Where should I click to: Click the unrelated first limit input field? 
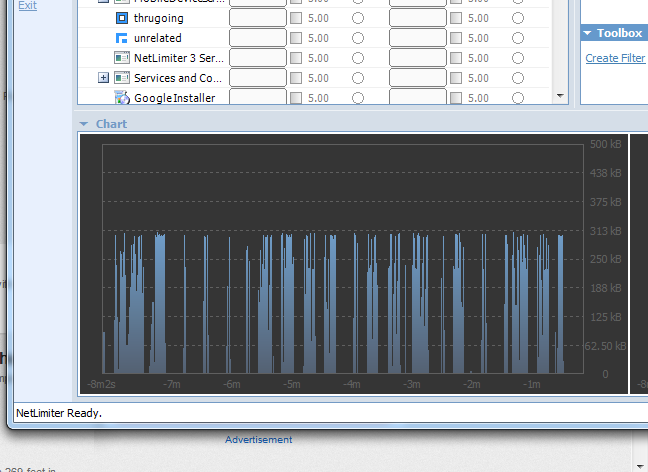258,38
